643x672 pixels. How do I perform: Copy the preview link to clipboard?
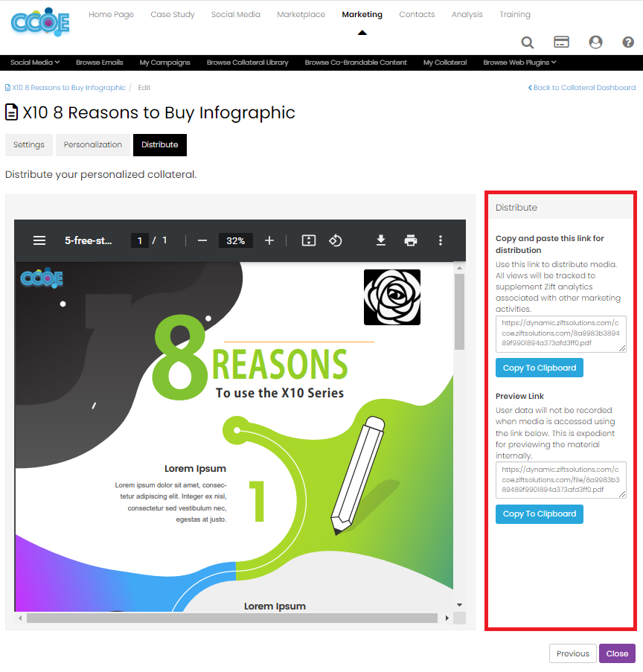[x=540, y=513]
